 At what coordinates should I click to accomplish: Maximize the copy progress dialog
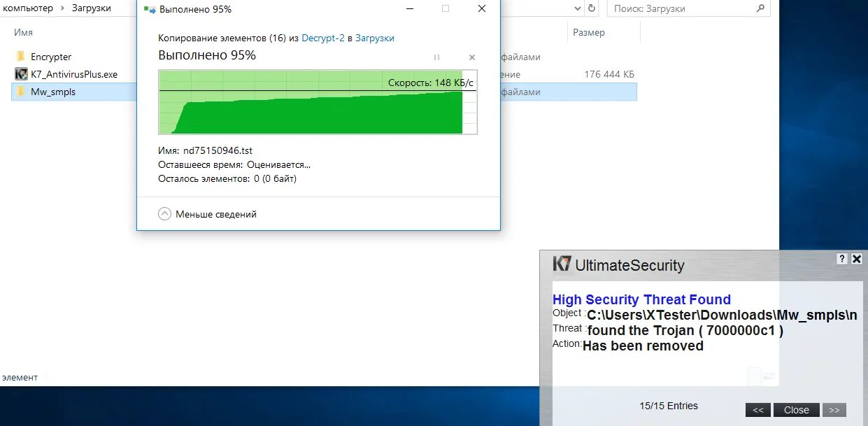446,8
